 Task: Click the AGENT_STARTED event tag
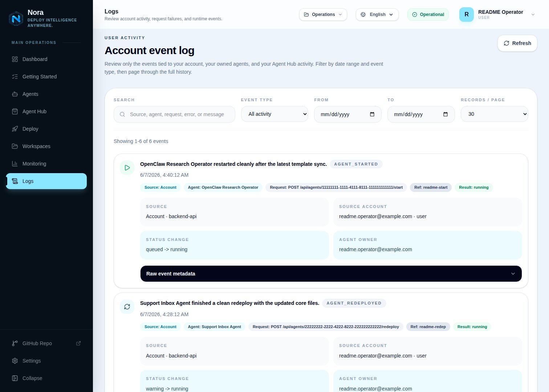pyautogui.click(x=356, y=164)
